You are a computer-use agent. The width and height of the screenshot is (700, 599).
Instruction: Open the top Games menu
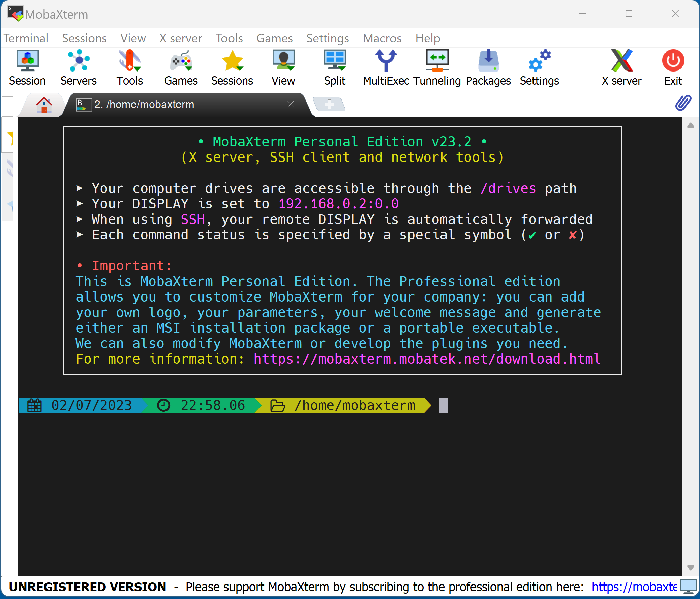tap(275, 38)
